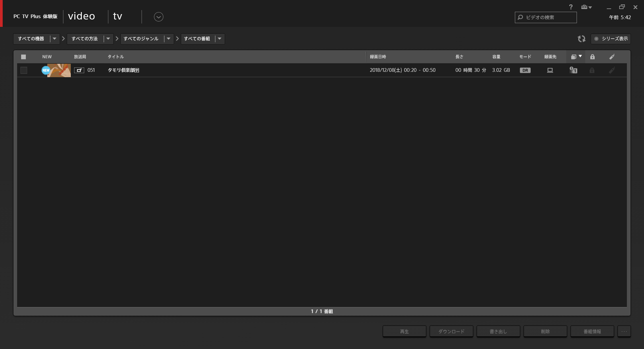Screen dimensions: 644x349
Task: Check the タモリ倶楽部 recording checkbox
Action: (24, 70)
